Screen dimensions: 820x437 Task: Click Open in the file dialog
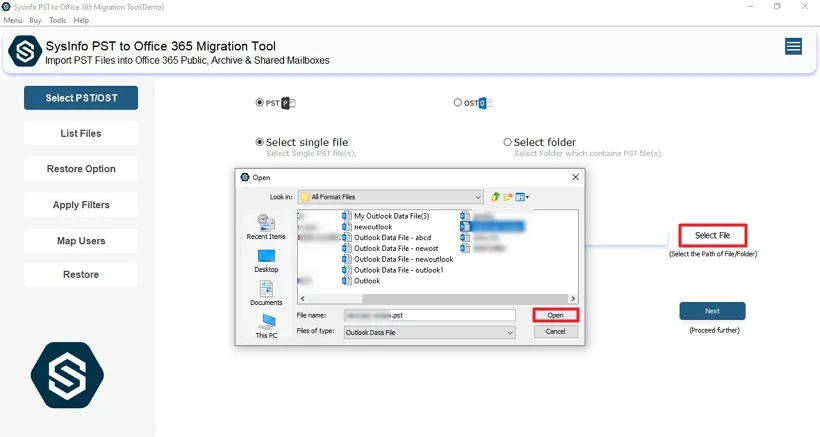[555, 315]
